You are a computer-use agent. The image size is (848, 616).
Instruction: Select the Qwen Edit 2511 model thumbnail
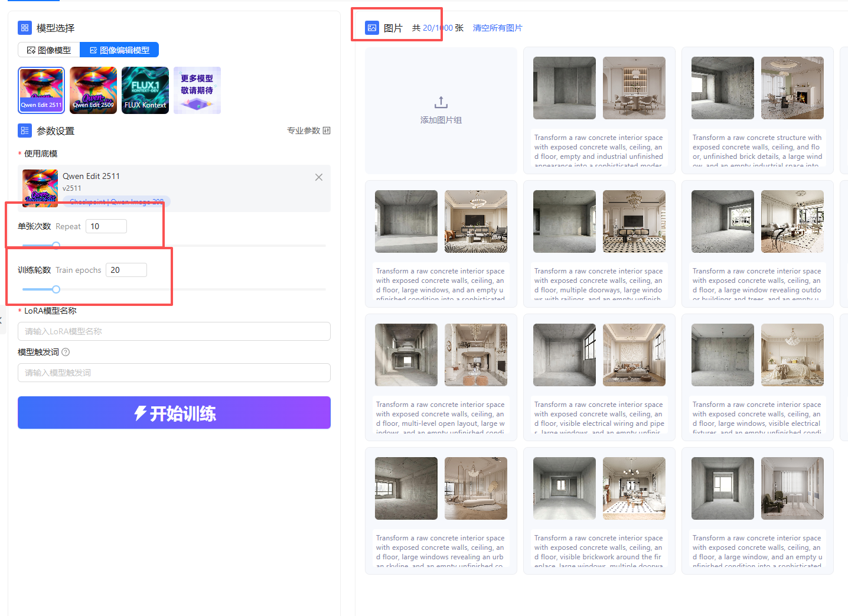point(41,90)
